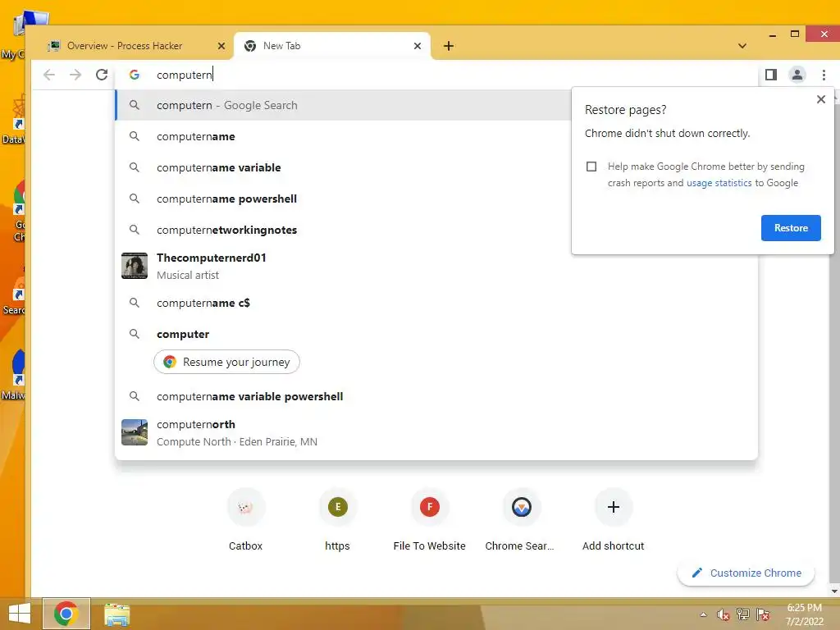Open the File To Website shortcut

430,519
